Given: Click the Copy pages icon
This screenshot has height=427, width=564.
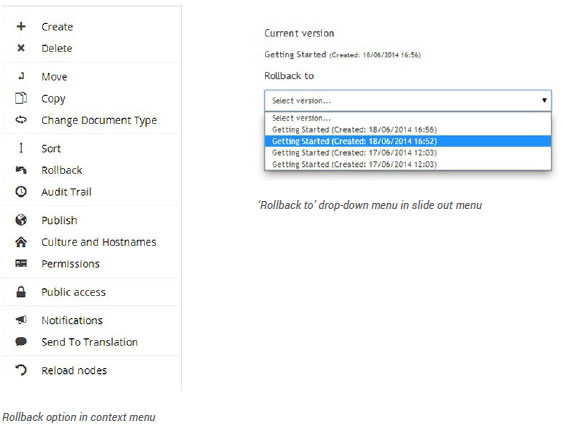Looking at the screenshot, I should click(21, 98).
